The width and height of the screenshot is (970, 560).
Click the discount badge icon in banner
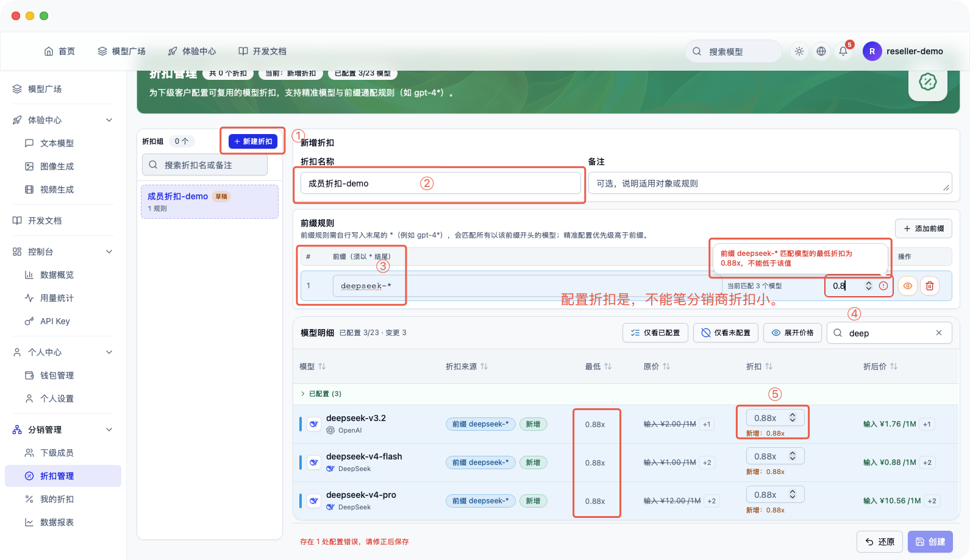tap(927, 81)
